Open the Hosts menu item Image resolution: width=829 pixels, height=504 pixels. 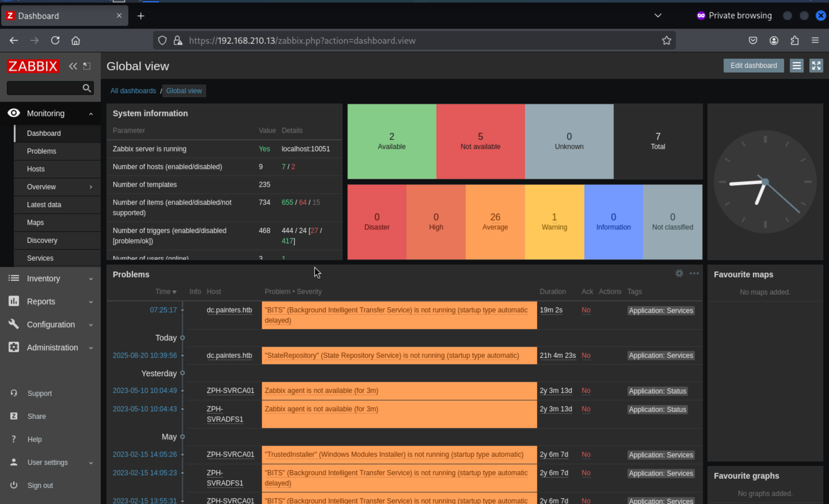[36, 169]
